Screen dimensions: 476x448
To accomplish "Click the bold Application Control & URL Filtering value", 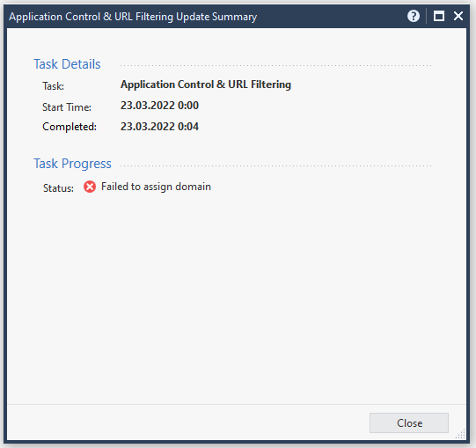I will 206,84.
